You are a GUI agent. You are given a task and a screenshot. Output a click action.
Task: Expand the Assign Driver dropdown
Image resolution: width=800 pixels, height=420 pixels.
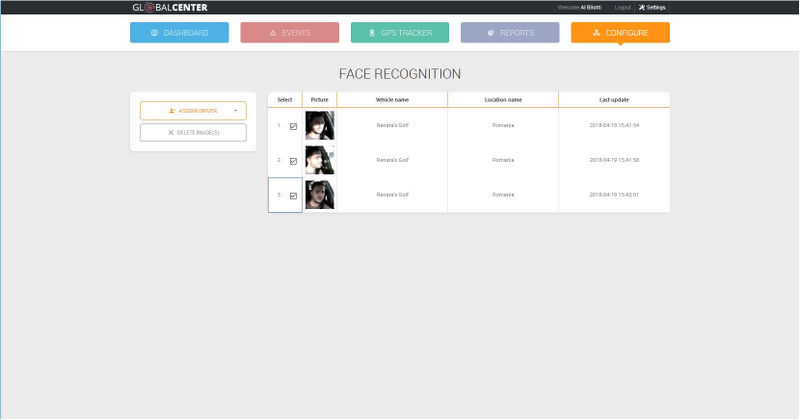pos(193,111)
